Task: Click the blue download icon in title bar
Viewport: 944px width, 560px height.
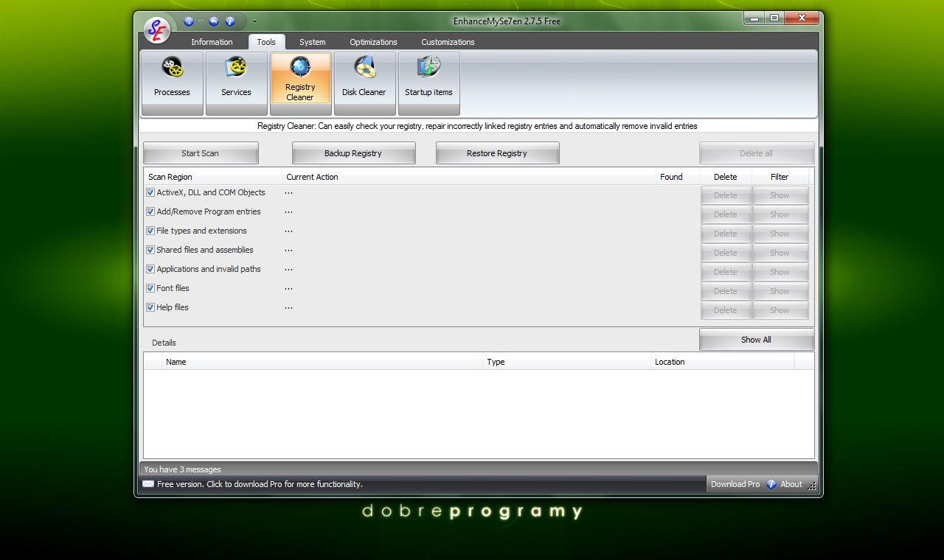Action: point(190,21)
